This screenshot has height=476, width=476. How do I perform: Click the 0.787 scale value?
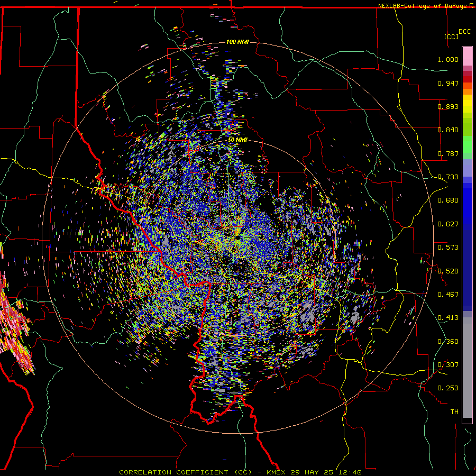[x=448, y=153]
